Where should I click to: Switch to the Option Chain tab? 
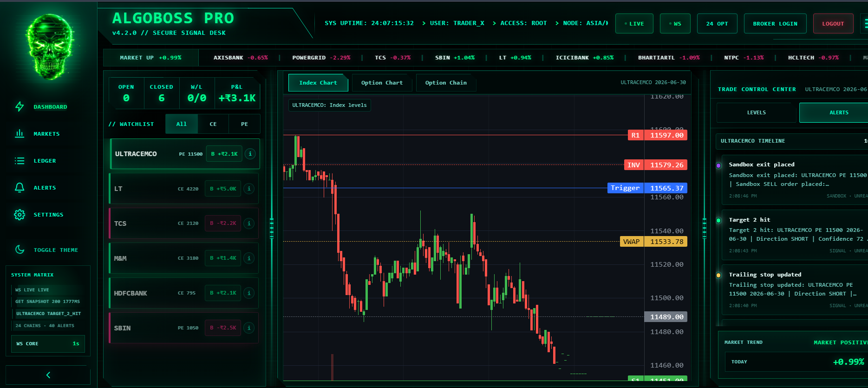coord(446,83)
